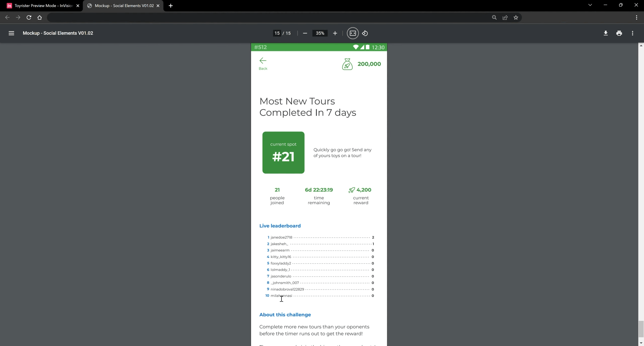Click the Fit to page icon
The image size is (644, 346).
coord(353,33)
